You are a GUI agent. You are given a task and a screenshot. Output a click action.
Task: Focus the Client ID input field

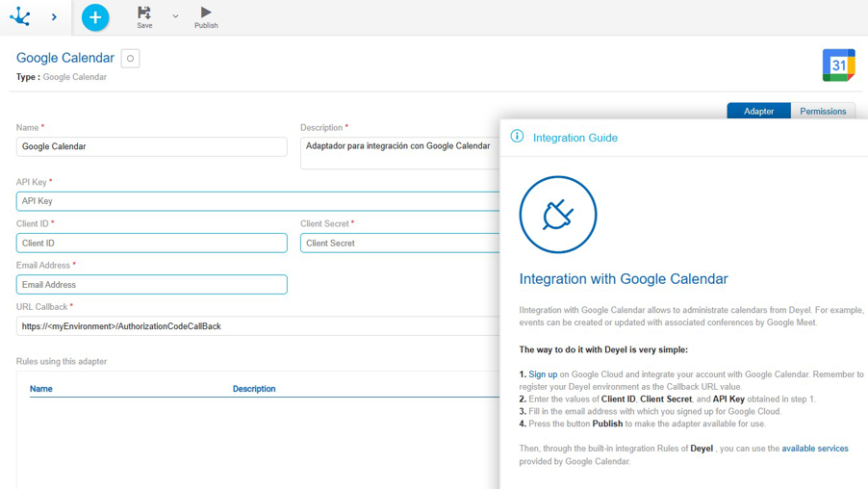pos(152,244)
